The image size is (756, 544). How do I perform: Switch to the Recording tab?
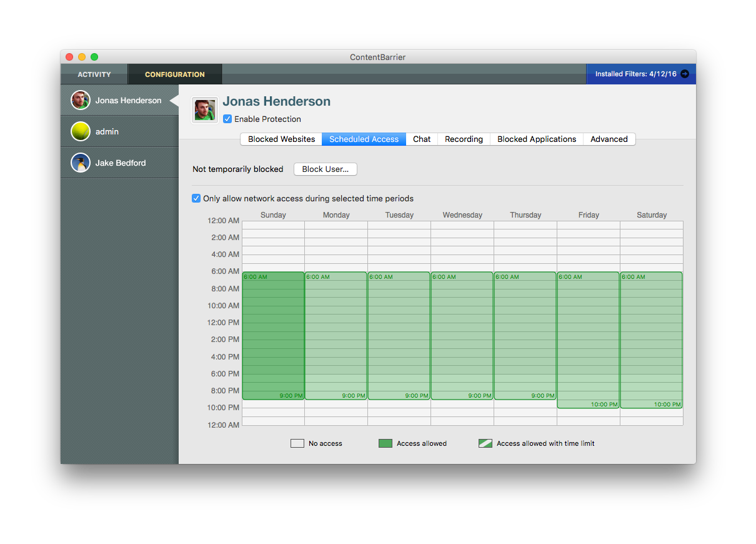point(464,139)
